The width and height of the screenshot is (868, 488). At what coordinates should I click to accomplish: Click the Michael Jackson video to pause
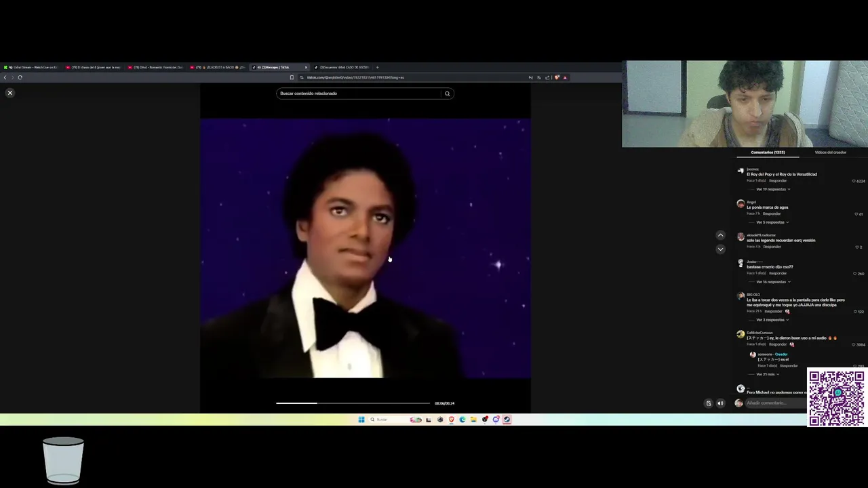pos(366,248)
